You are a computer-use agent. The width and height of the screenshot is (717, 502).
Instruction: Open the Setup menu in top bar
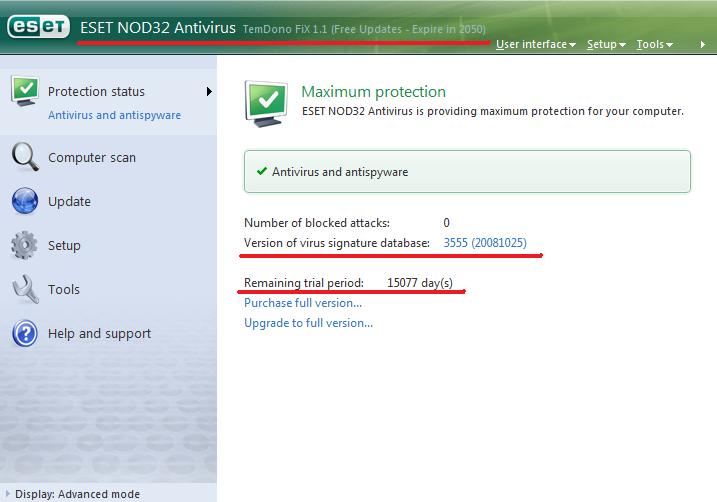click(x=606, y=44)
